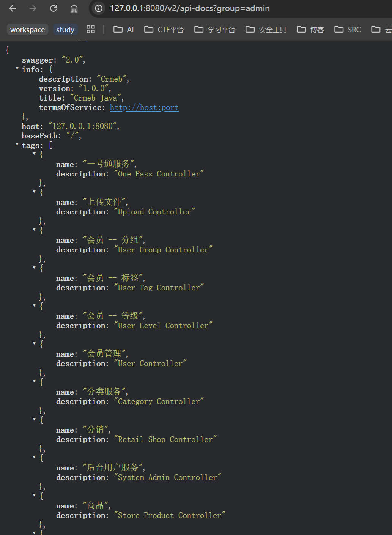
Task: Open the termsOfService http://host:port link
Action: click(144, 108)
